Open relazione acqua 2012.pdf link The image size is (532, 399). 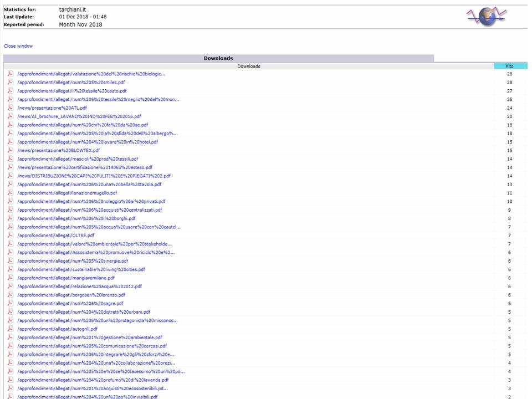coord(79,287)
